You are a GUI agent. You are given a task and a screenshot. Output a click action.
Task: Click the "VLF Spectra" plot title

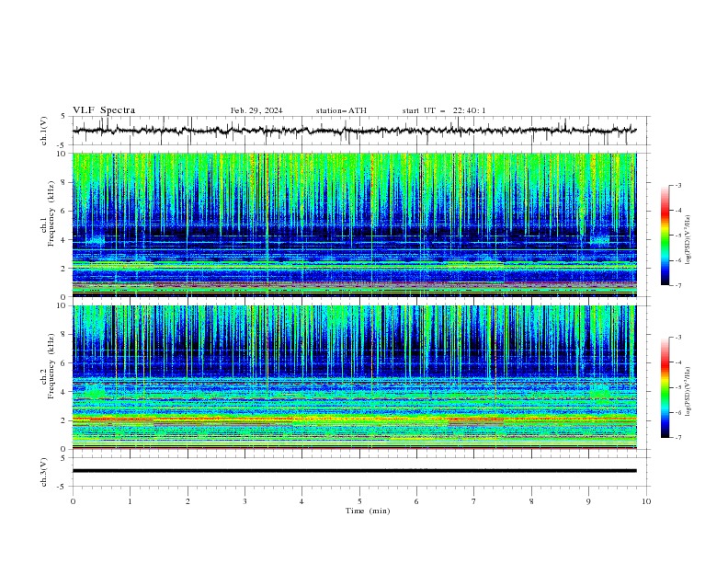point(104,110)
